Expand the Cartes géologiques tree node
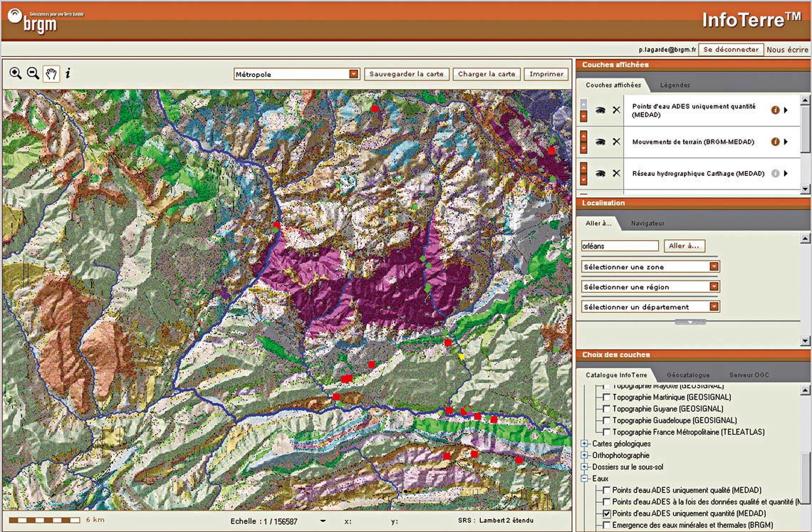Viewport: 812px width, 532px height. pos(585,444)
